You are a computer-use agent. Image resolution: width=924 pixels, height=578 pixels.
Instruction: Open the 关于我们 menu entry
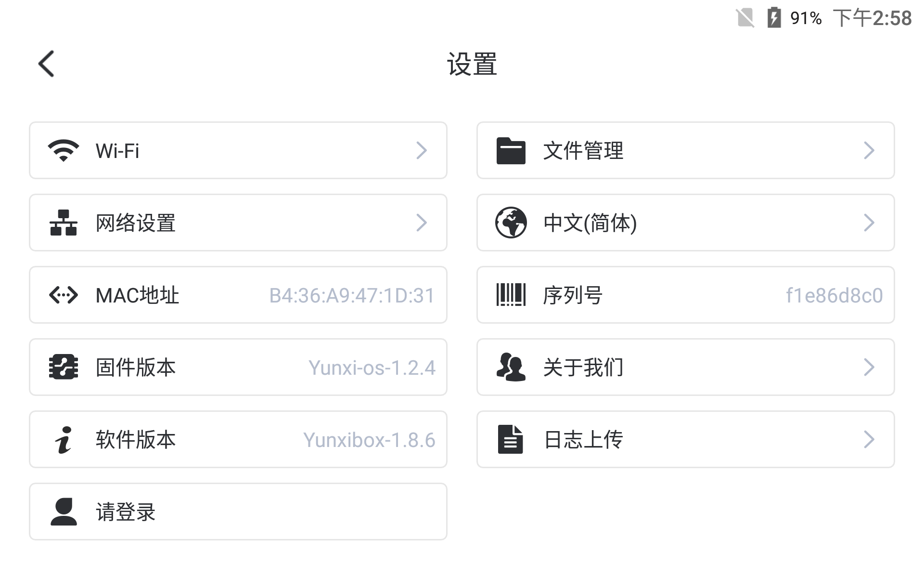(x=686, y=367)
